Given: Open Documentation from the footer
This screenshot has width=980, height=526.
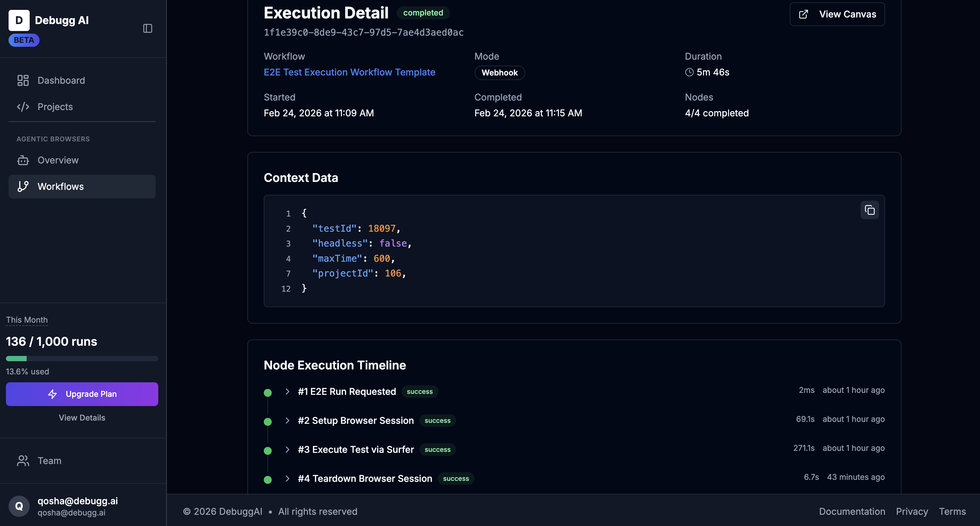Looking at the screenshot, I should tap(852, 511).
